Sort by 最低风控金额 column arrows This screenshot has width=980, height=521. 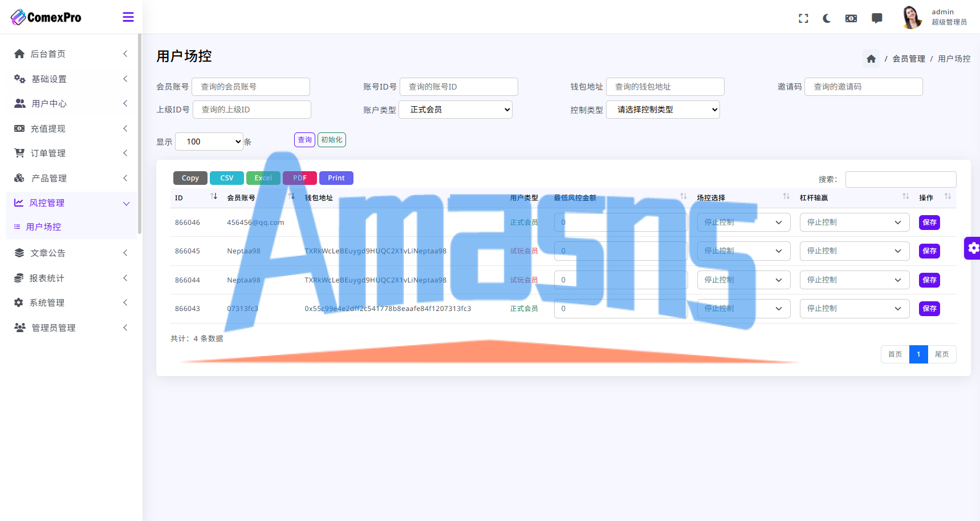click(684, 196)
